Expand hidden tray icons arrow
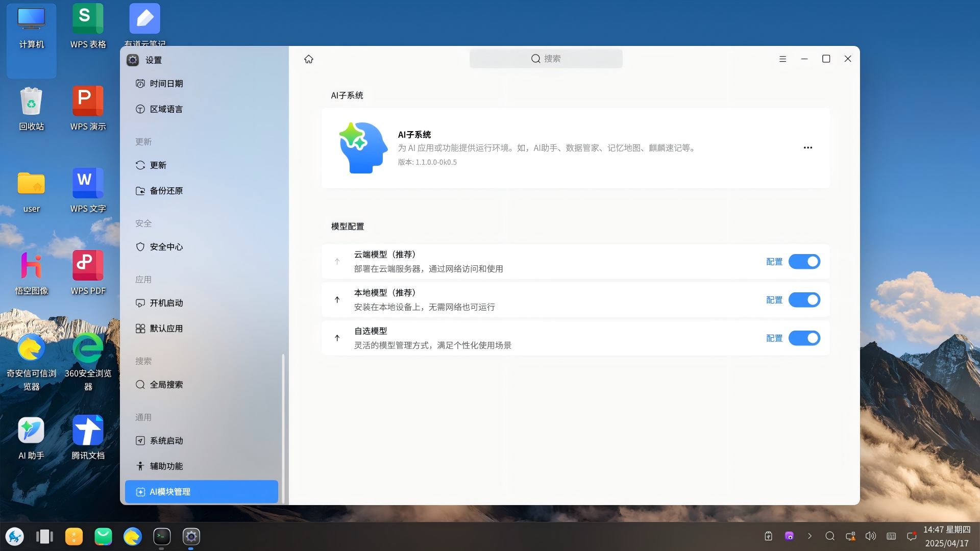This screenshot has width=980, height=551. click(x=810, y=536)
